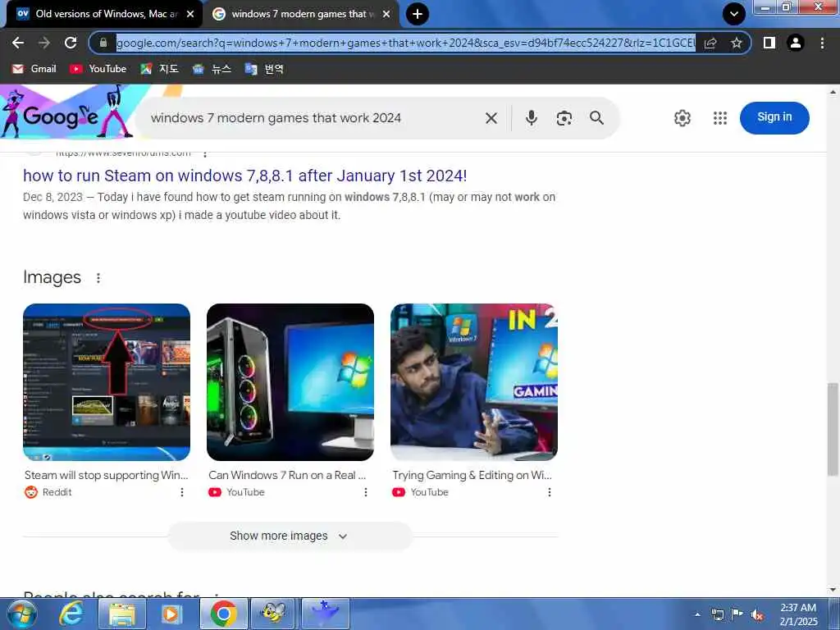Screen dimensions: 840x630
Task: Open the Google apps grid
Action: pyautogui.click(x=720, y=118)
